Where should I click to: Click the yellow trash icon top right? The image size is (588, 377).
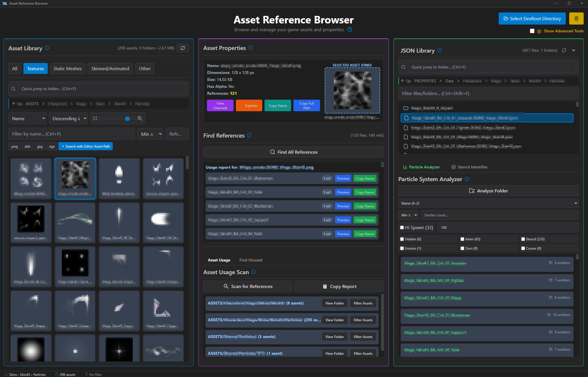pyautogui.click(x=576, y=18)
